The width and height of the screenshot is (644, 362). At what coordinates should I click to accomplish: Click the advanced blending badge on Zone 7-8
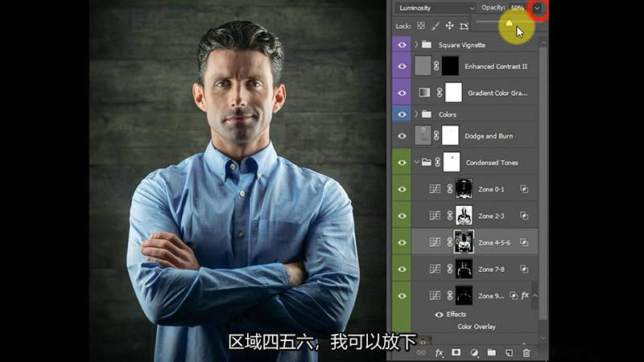524,269
